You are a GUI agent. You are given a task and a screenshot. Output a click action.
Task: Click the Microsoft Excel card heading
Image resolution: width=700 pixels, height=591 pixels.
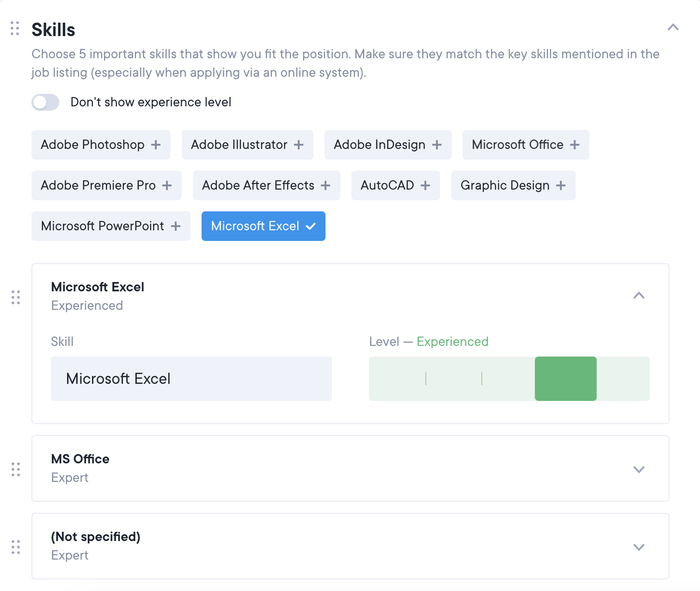click(98, 287)
